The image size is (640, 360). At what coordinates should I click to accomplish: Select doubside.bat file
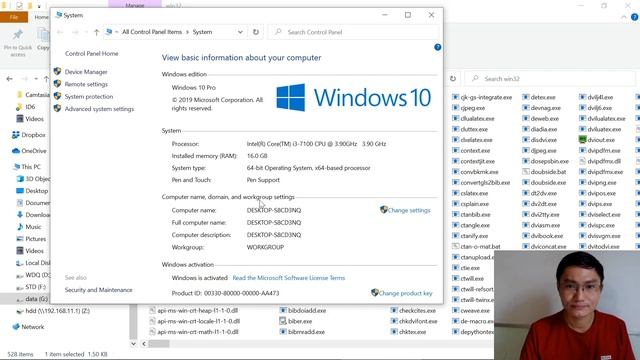point(544,172)
